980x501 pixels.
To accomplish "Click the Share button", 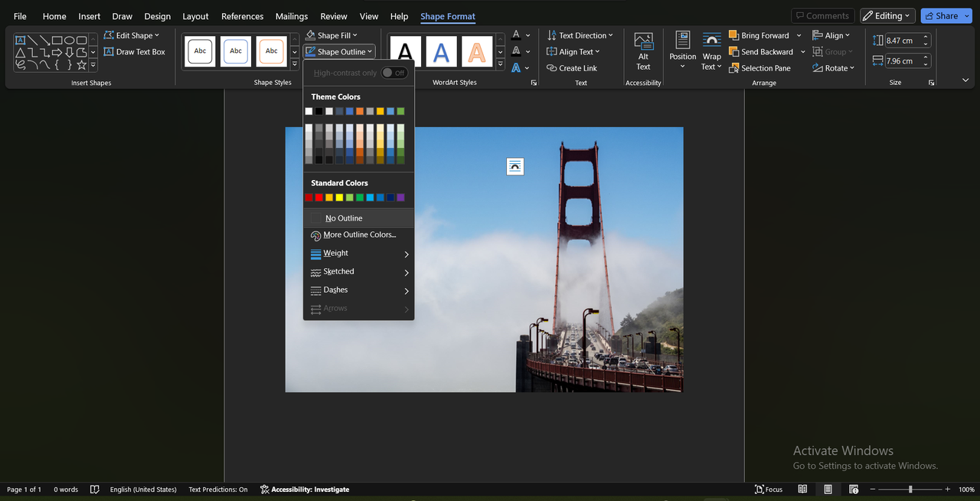I will (x=941, y=15).
